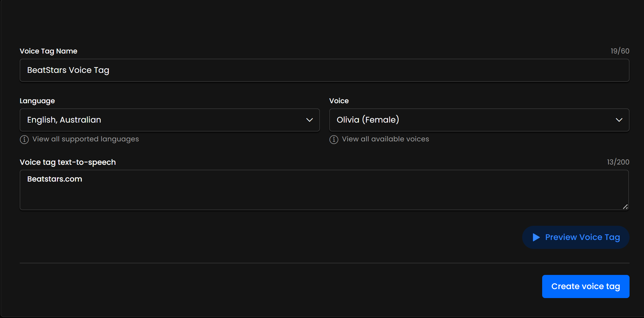Click the Voice Tag Name text field
The image size is (644, 318).
pyautogui.click(x=324, y=70)
